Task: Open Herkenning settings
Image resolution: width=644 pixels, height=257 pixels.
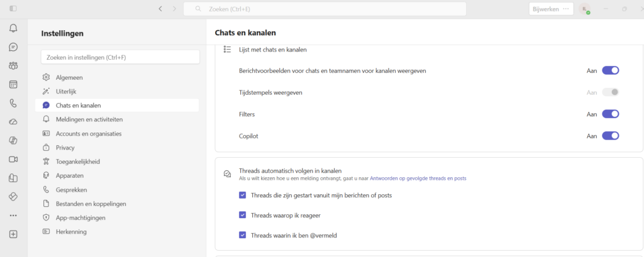Action: 117,231
